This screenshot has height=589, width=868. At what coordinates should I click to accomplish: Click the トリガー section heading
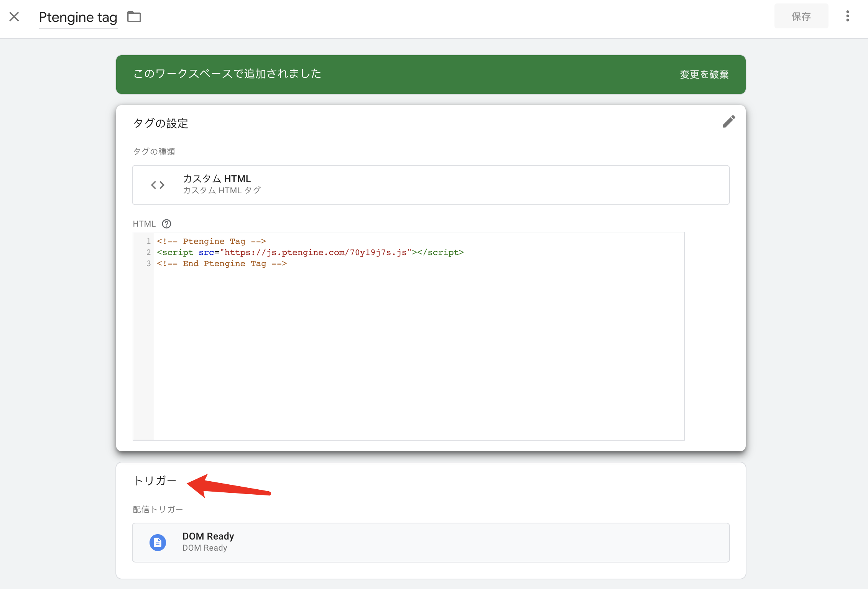(155, 480)
